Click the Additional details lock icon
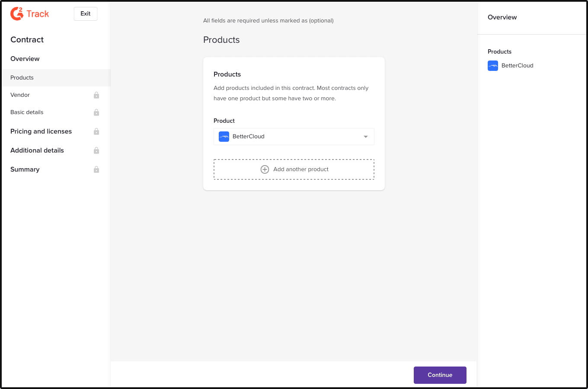588x389 pixels. coord(96,150)
